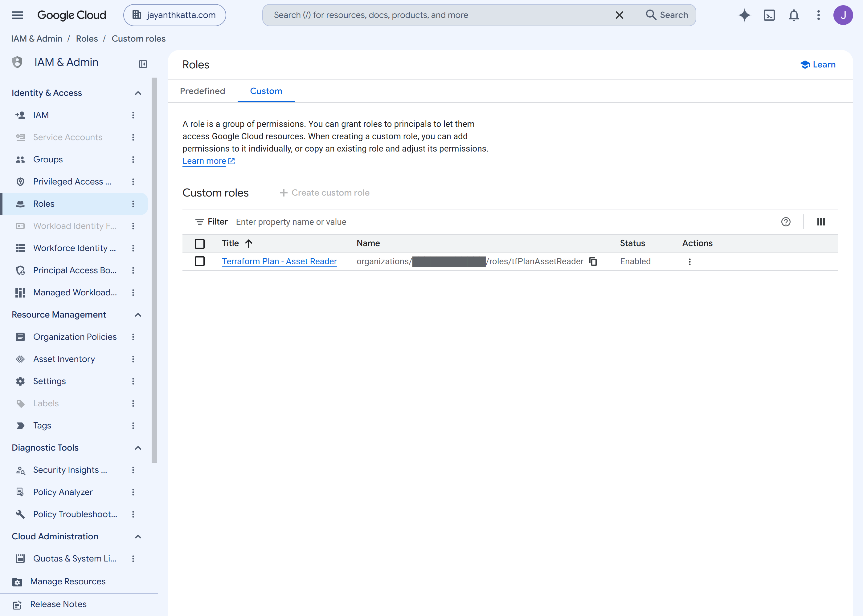Open filter help question mark icon
This screenshot has width=863, height=616.
[x=786, y=222]
